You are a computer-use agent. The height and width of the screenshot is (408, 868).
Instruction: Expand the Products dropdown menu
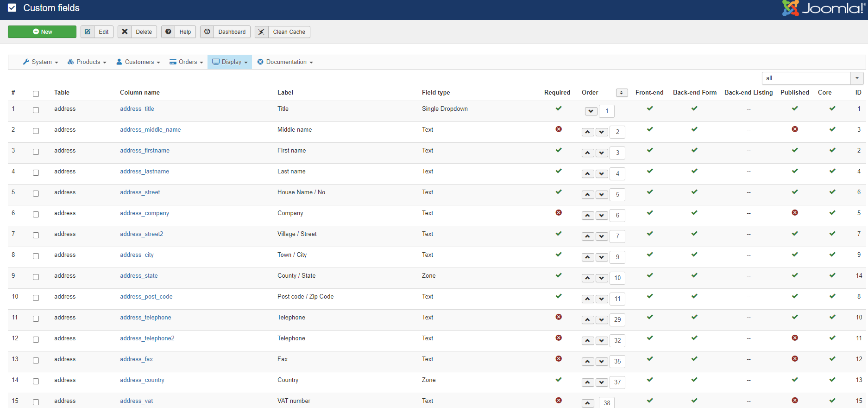coord(87,62)
